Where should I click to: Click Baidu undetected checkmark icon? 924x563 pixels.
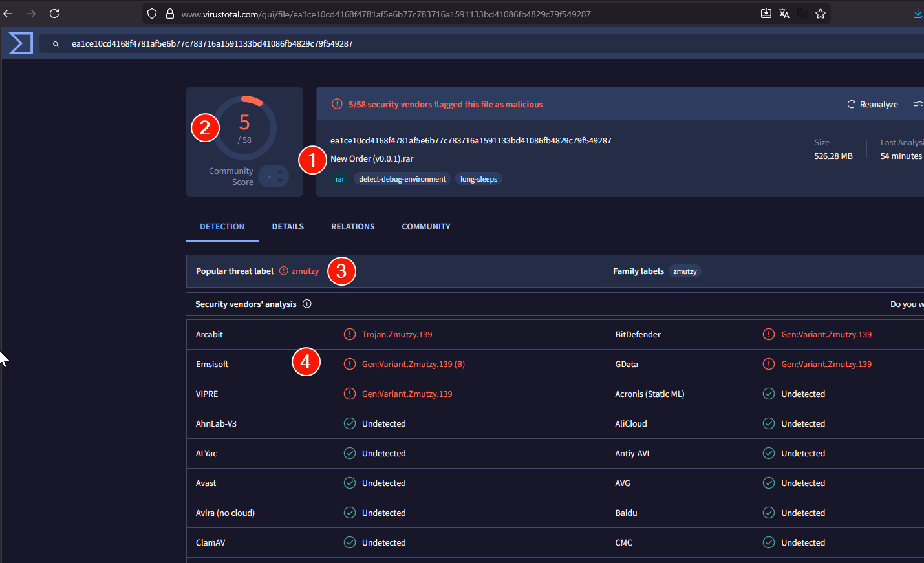(769, 513)
